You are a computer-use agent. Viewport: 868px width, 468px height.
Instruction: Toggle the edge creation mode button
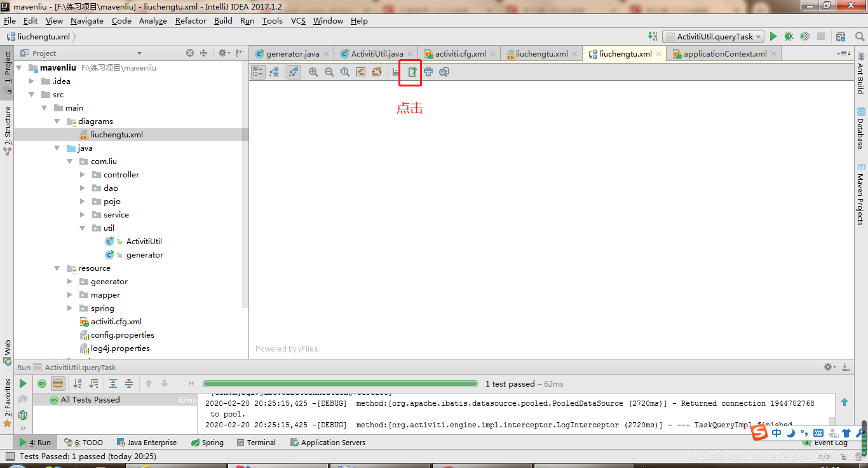click(x=293, y=72)
